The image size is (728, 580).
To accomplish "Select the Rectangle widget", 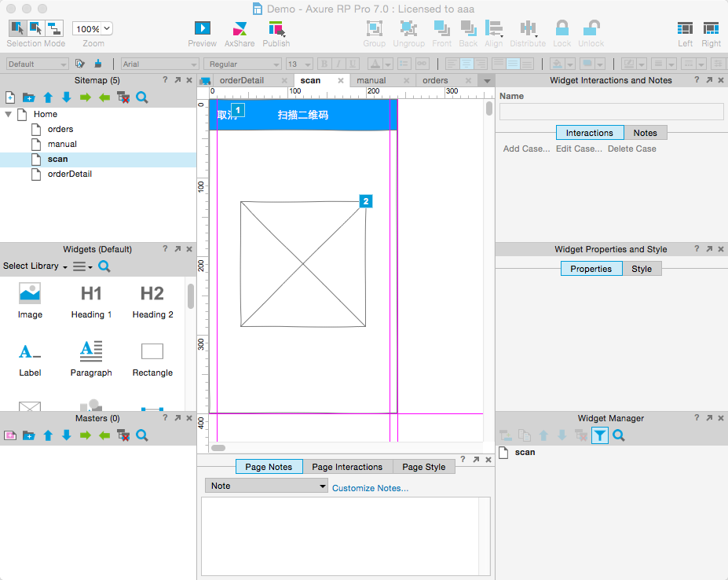I will pyautogui.click(x=152, y=359).
